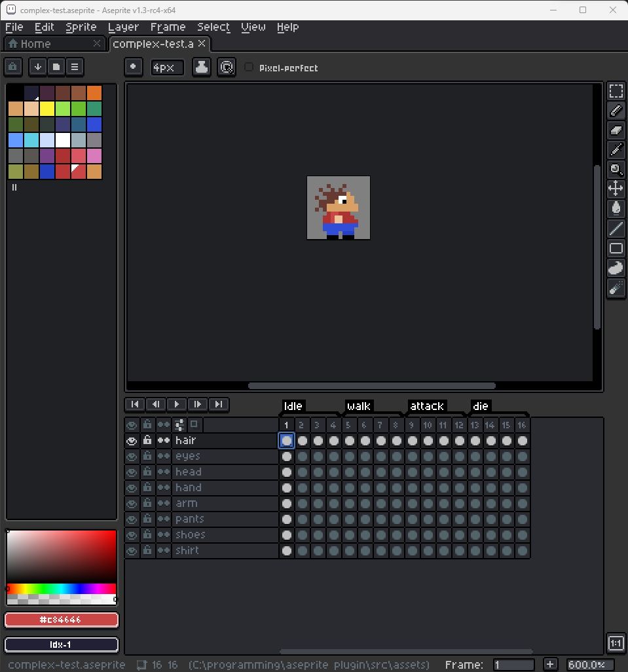
Task: Open the dynamics options button
Action: [x=227, y=67]
